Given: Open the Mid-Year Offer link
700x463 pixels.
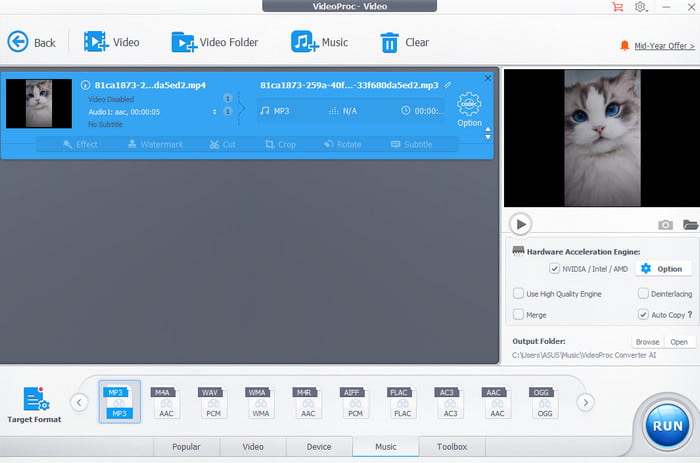Looking at the screenshot, I should pos(664,46).
